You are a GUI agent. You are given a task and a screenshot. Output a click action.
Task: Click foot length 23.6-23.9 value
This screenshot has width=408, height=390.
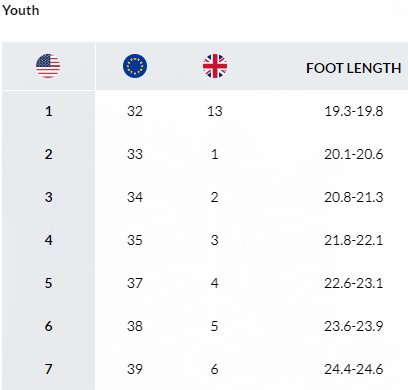tap(354, 326)
